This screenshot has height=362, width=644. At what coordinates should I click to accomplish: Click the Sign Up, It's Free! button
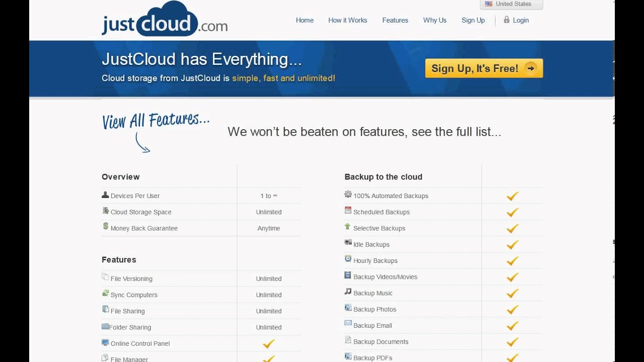pos(484,68)
